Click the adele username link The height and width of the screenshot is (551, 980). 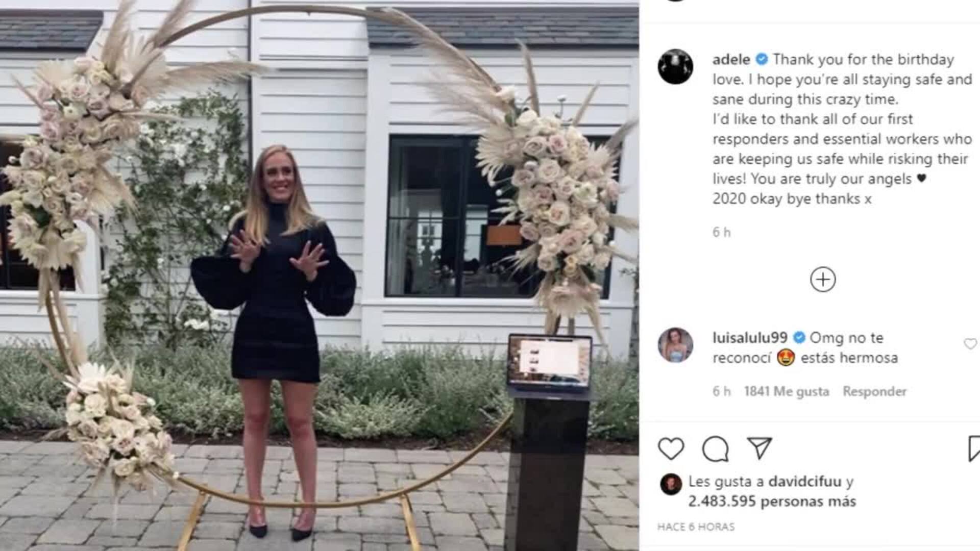(x=731, y=59)
